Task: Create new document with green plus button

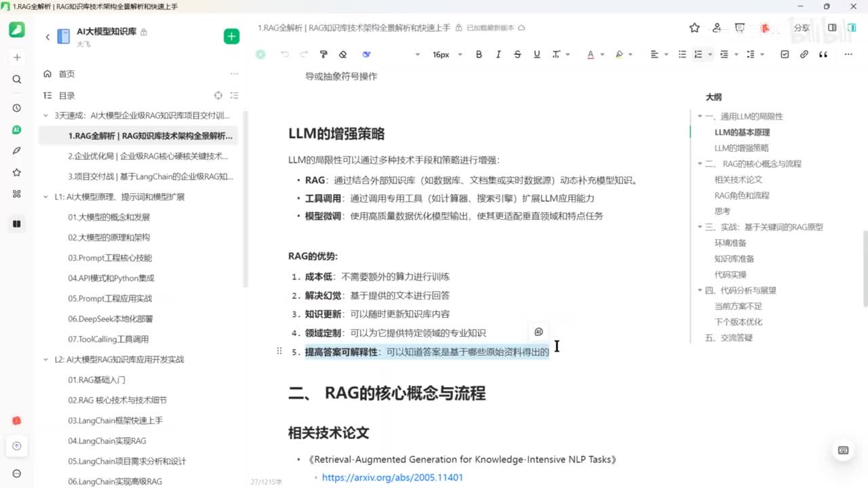Action: coord(231,37)
